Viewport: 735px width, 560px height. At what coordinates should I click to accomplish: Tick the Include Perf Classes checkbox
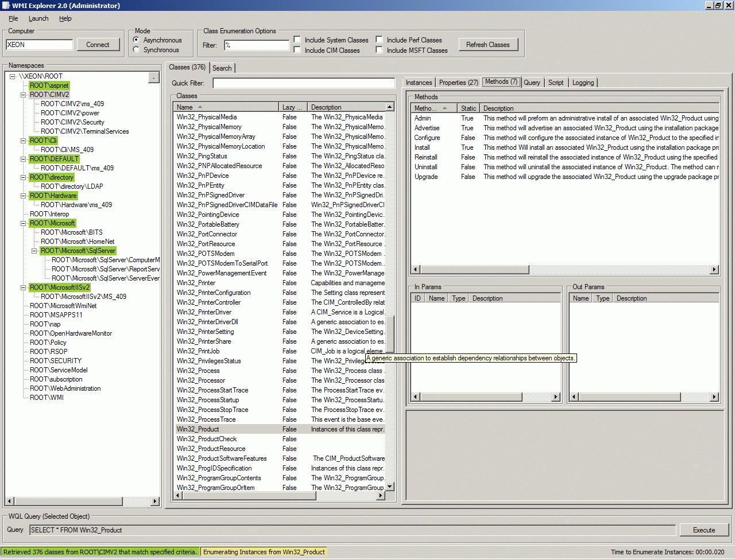point(379,40)
